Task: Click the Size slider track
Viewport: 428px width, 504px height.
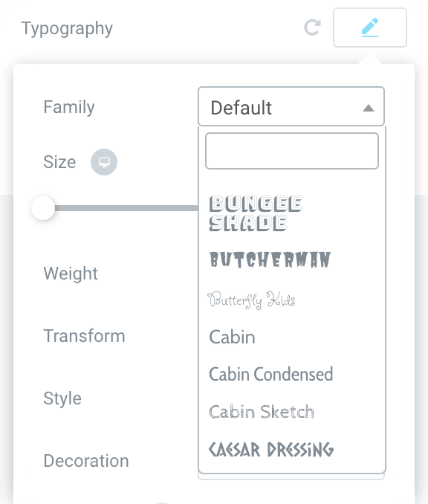Action: (126, 208)
